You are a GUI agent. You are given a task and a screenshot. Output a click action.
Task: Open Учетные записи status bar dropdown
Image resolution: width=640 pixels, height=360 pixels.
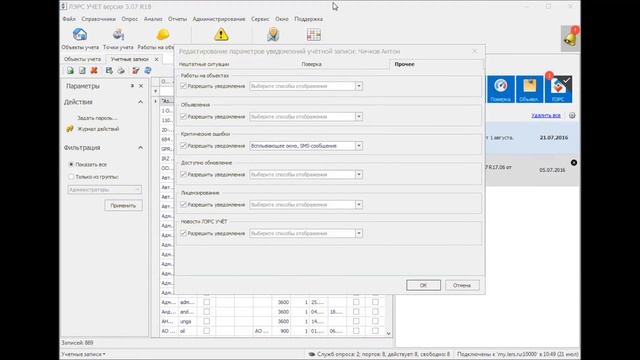(83, 354)
